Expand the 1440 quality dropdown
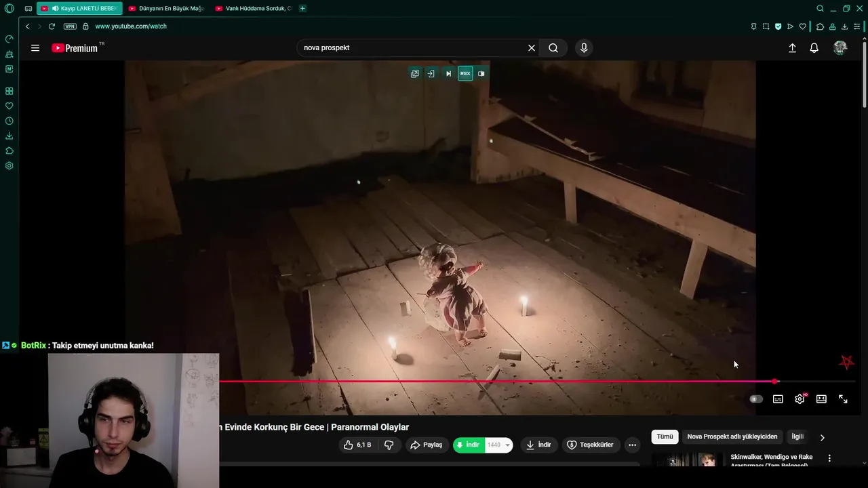Screen dimensions: 868x488 [499, 445]
